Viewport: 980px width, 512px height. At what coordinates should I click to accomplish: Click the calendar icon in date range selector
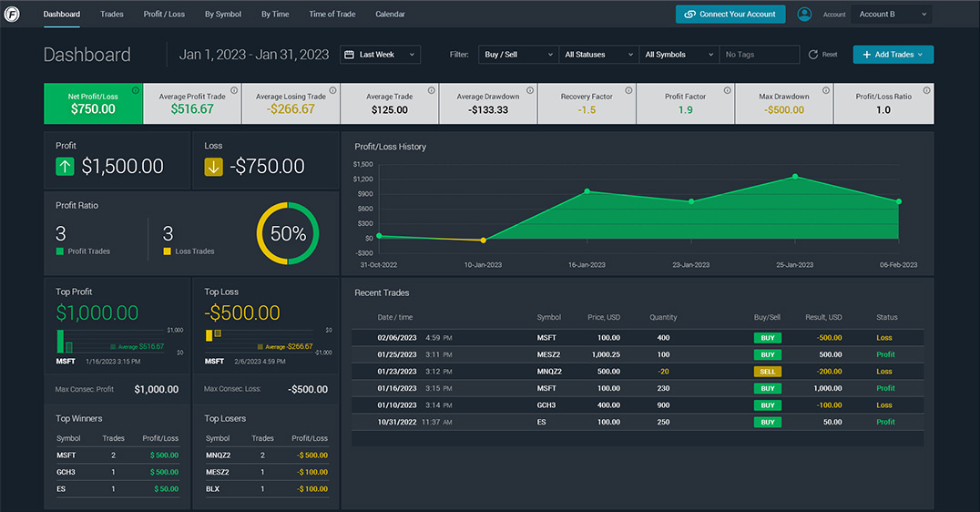(350, 55)
